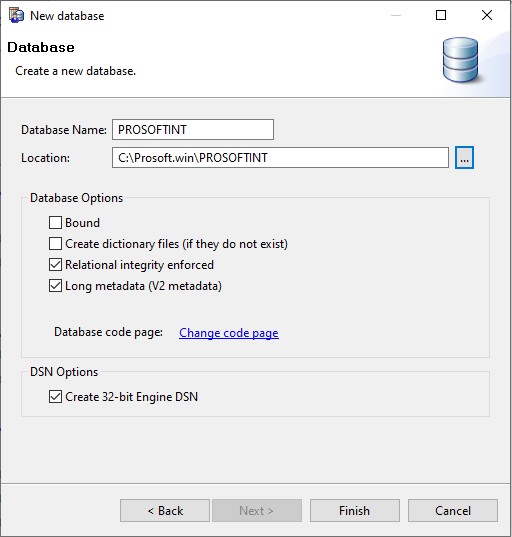The height and width of the screenshot is (537, 512).
Task: Click inside the Database Name field
Action: click(x=193, y=129)
